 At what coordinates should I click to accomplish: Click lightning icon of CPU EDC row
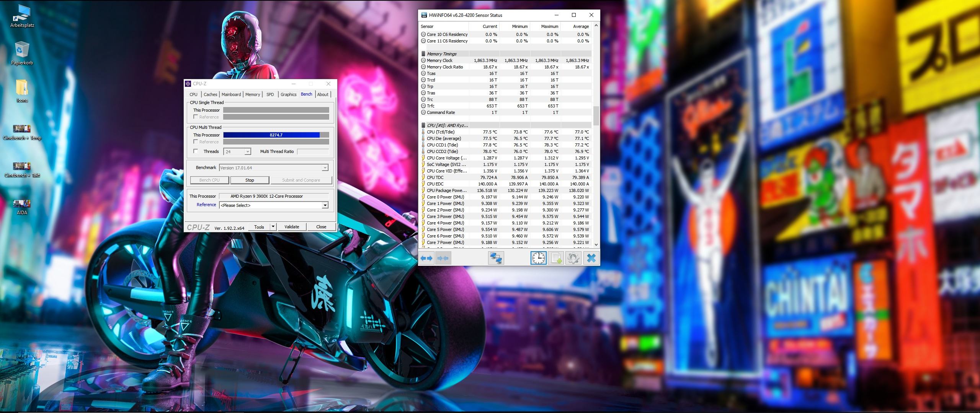click(x=423, y=184)
